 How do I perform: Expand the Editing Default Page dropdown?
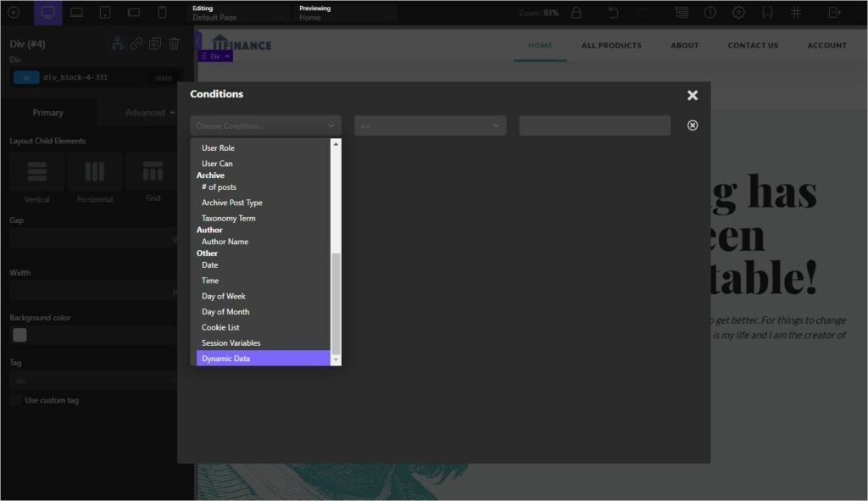tap(240, 13)
